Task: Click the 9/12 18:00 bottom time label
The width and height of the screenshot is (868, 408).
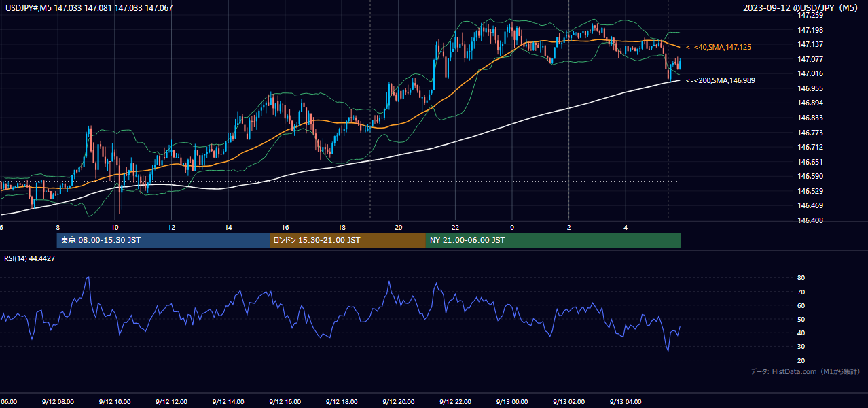Action: 342,402
